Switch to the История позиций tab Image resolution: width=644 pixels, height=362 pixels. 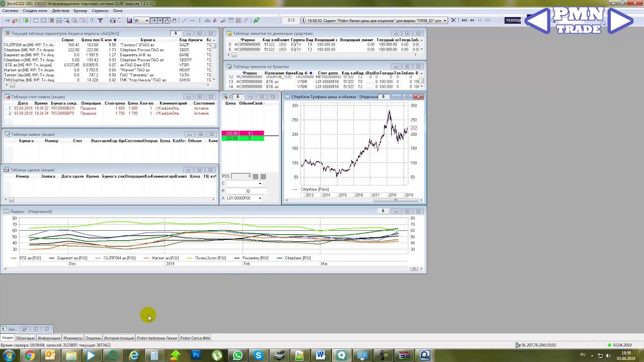pos(119,338)
